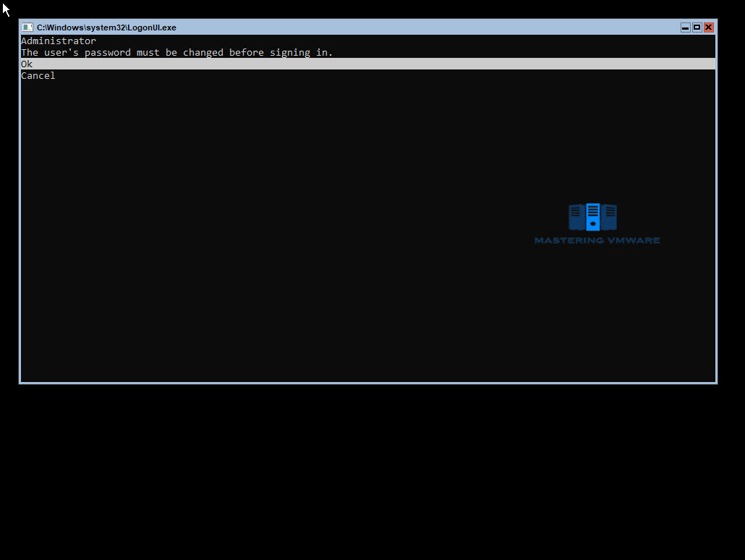Click the Administrator username text
Image resolution: width=745 pixels, height=560 pixels.
(x=59, y=41)
